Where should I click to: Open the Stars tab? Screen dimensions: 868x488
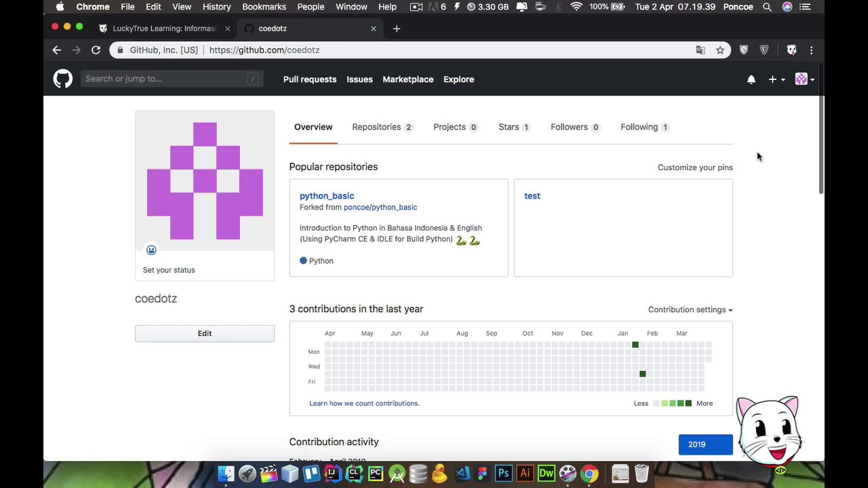[x=514, y=127]
